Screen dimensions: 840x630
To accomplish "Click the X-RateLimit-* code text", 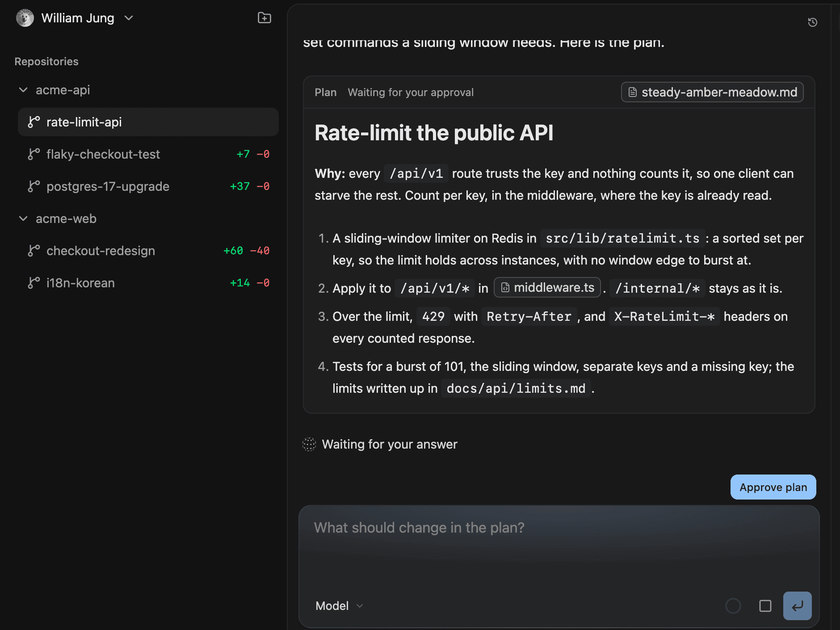I will point(664,316).
